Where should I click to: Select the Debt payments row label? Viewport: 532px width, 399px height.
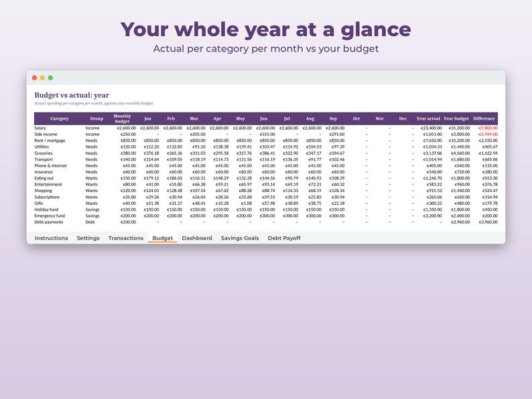click(48, 222)
